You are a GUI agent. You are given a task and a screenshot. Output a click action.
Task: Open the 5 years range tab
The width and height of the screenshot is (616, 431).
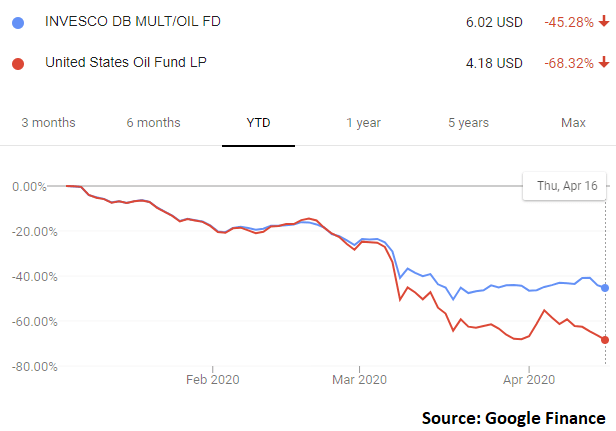coord(468,123)
